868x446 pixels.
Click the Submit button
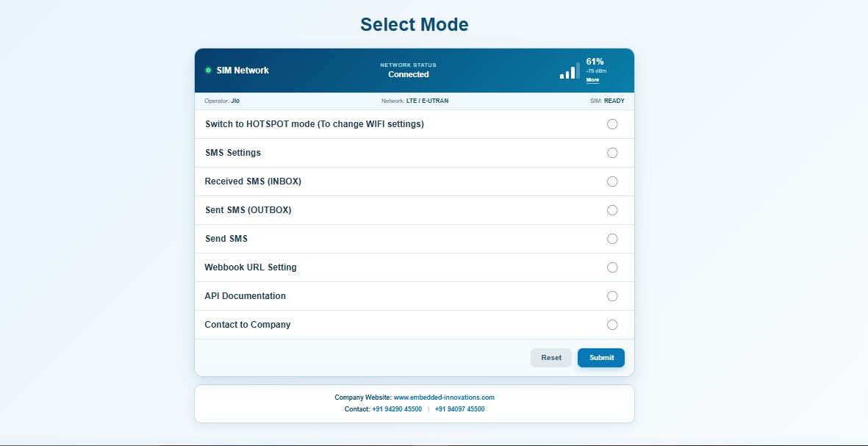(601, 358)
